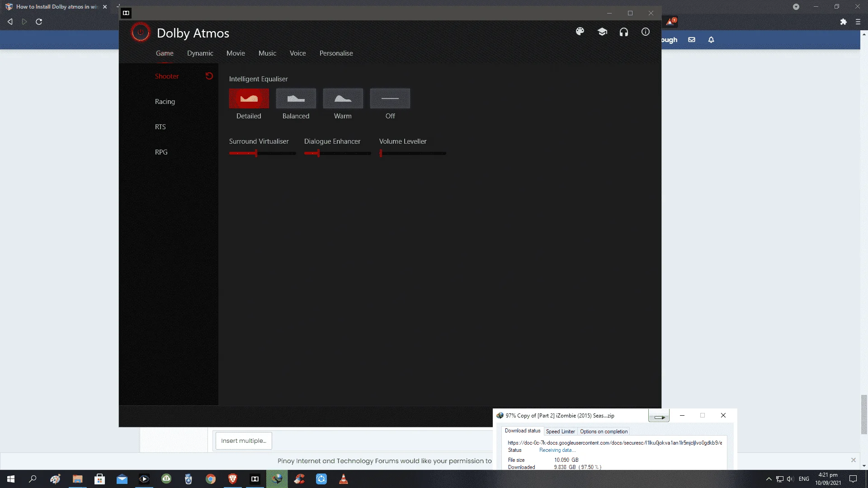Open the graduation cap tutorial icon
The height and width of the screenshot is (488, 868).
(602, 32)
